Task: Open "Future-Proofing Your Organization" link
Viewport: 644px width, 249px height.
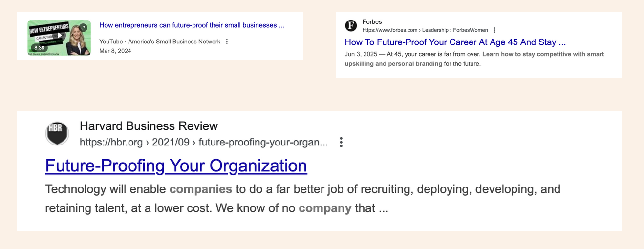Action: coord(176,166)
